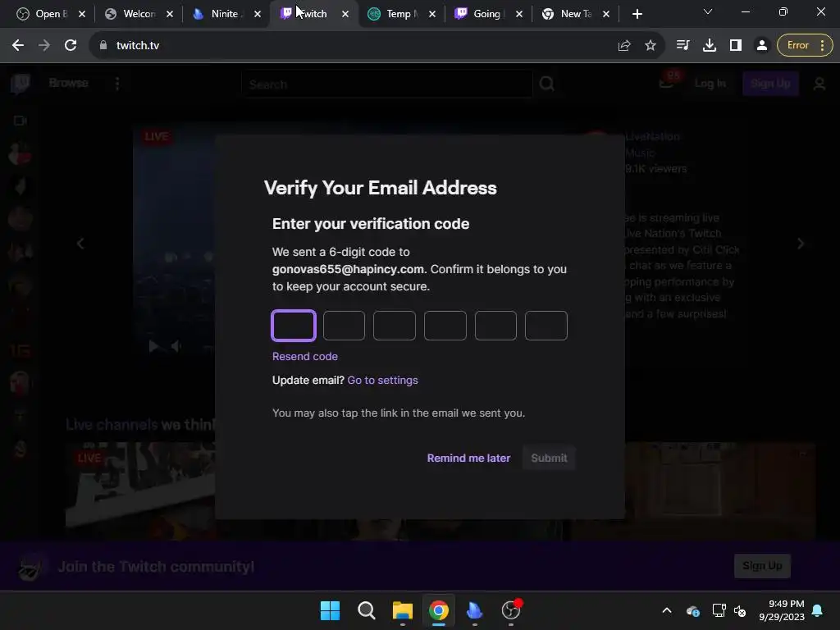The image size is (840, 630).
Task: Open a new tab with the plus button
Action: [x=637, y=14]
